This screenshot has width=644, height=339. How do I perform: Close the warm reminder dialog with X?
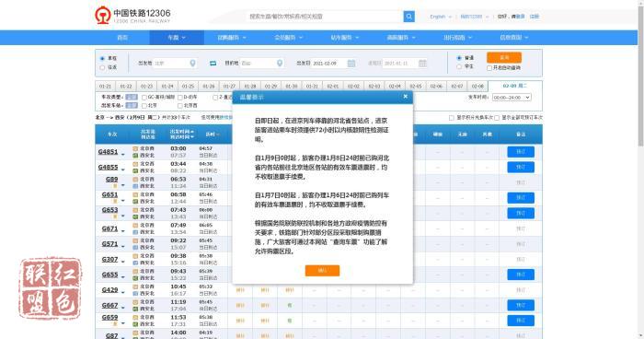(x=406, y=97)
